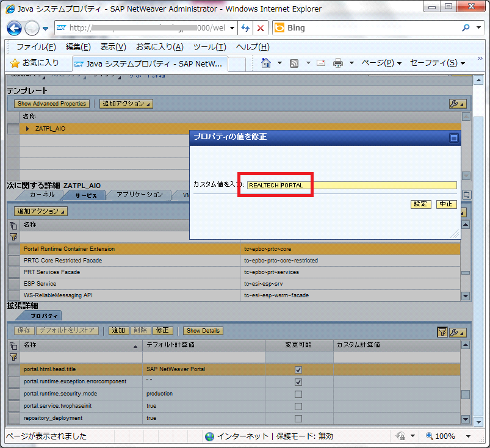Switch to the アプリケーション tab
Image resolution: width=490 pixels, height=448 pixels.
(140, 195)
